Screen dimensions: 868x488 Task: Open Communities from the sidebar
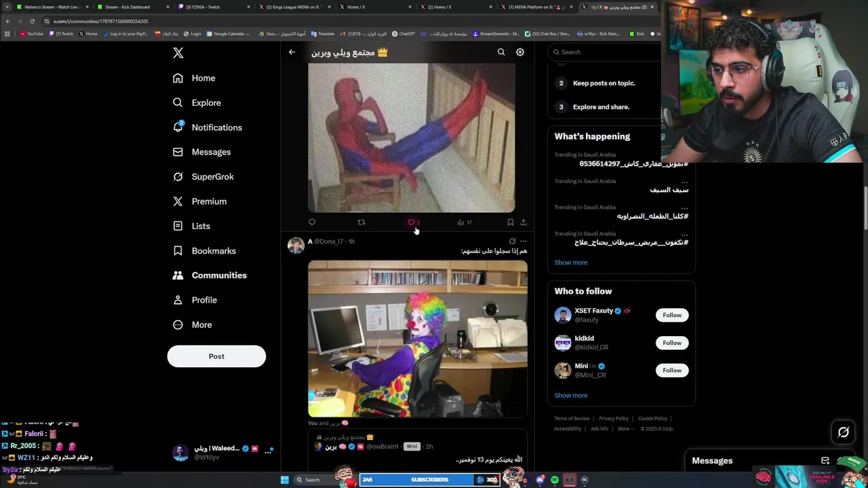tap(210, 275)
